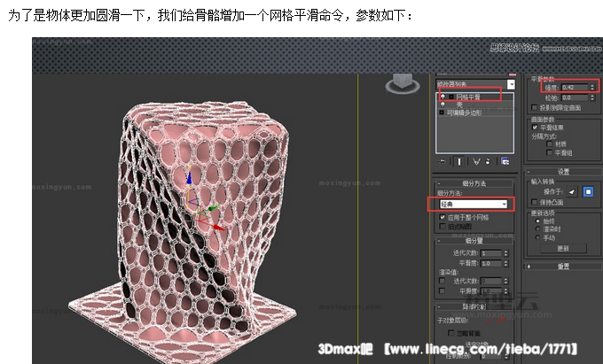
Task: Click Make Unique icon in modifier stack
Action: tap(476, 161)
